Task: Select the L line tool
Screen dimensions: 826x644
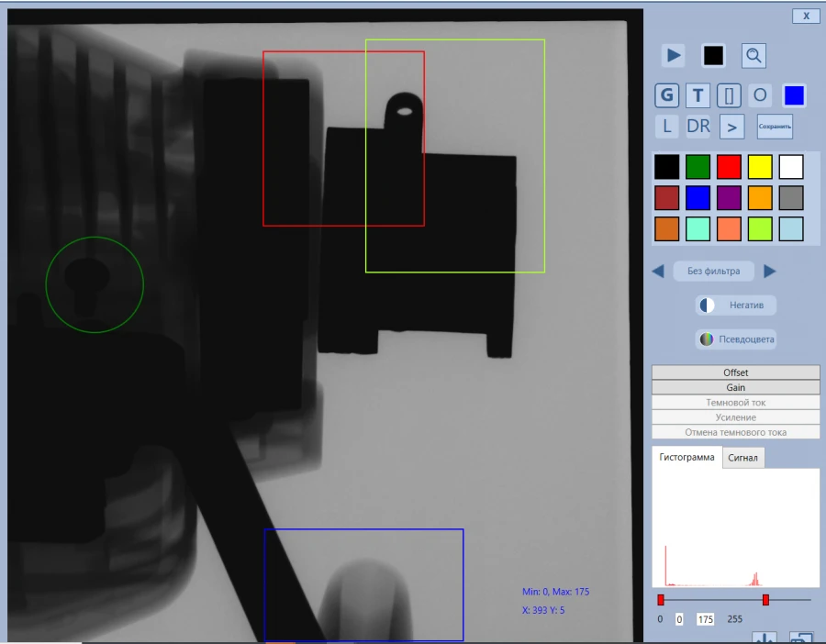Action: click(x=666, y=126)
